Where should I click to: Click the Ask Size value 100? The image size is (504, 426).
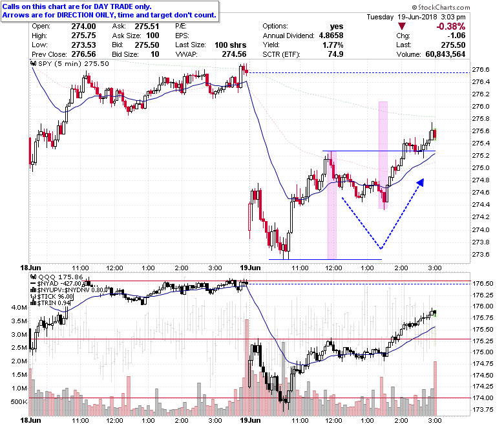pyautogui.click(x=152, y=36)
